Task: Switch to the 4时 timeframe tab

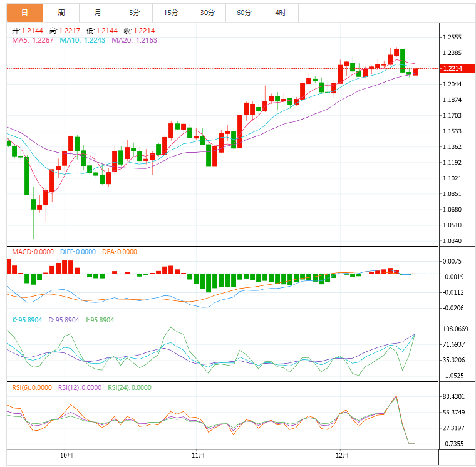Action: click(280, 13)
